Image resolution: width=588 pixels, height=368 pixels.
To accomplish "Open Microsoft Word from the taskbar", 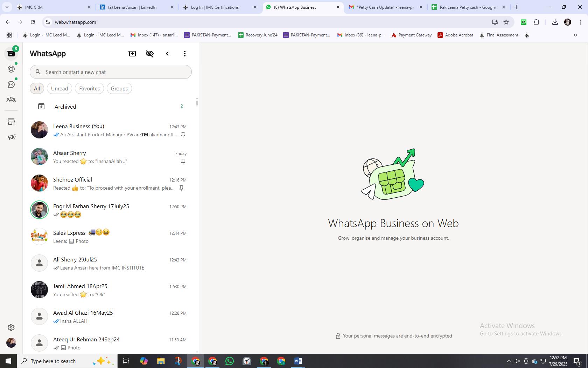I will pos(298,361).
